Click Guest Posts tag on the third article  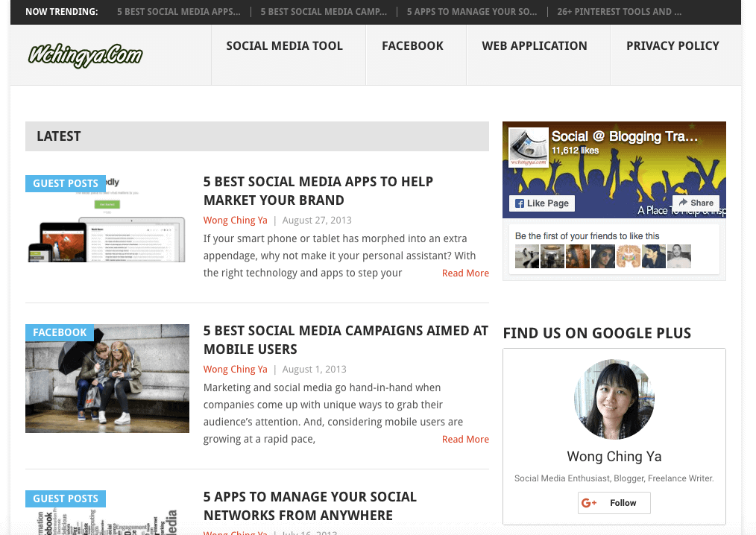coord(66,498)
